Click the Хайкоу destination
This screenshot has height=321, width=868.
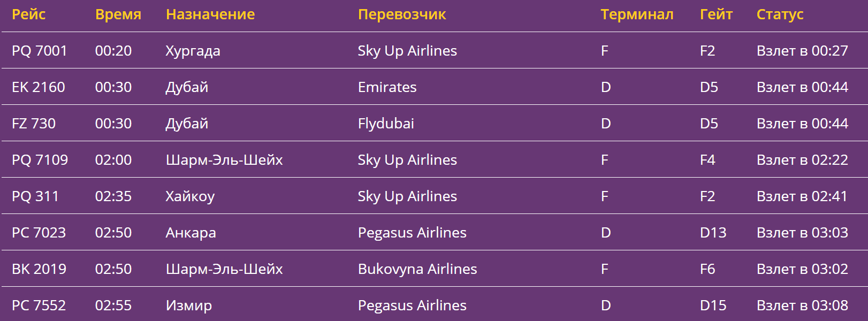click(190, 196)
